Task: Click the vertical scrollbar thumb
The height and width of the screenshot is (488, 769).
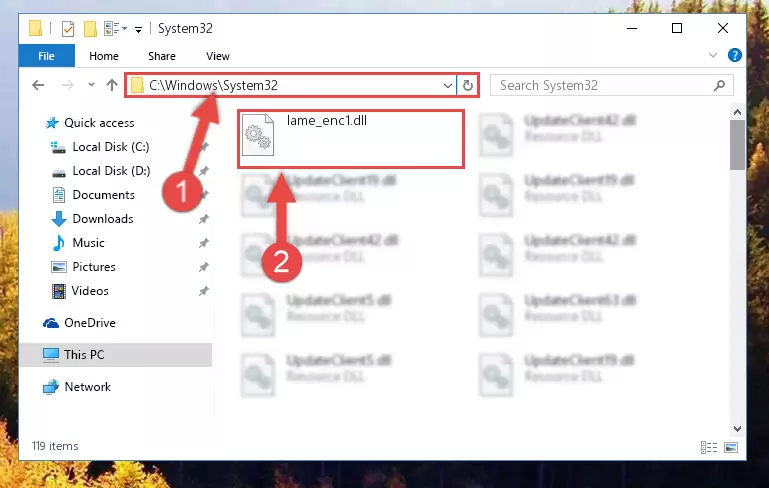Action: pos(737,145)
